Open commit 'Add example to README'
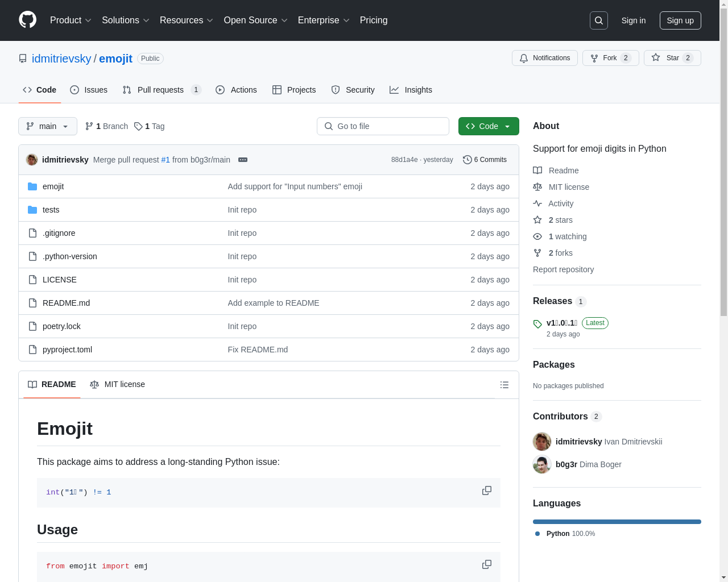 click(274, 303)
